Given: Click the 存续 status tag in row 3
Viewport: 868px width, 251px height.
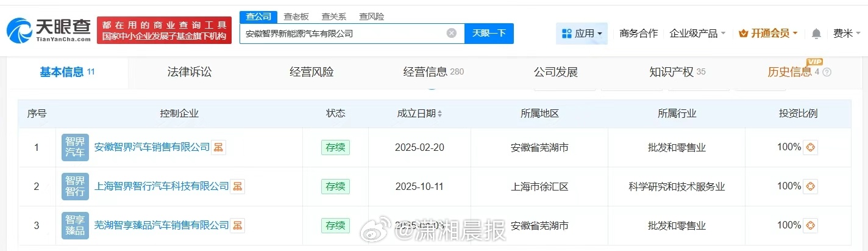Looking at the screenshot, I should [335, 225].
